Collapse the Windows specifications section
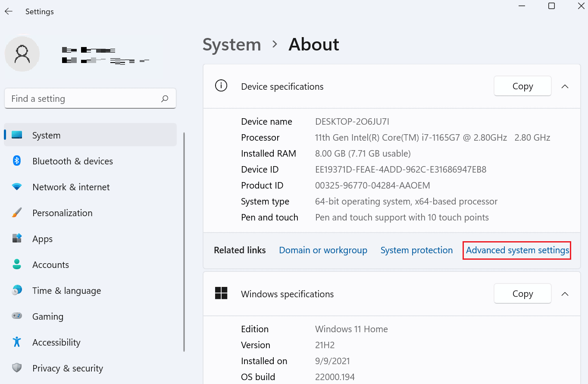The height and width of the screenshot is (384, 588). point(565,293)
